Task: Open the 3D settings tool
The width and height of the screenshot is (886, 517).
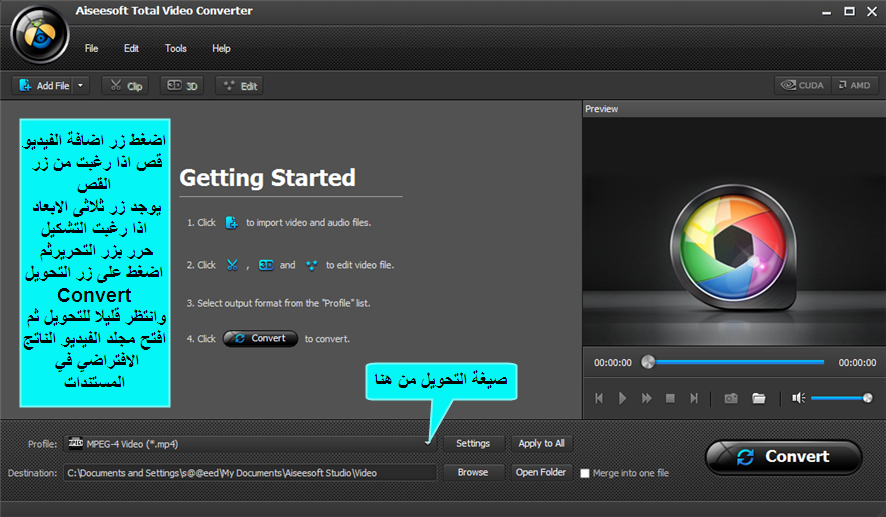Action: (x=182, y=86)
